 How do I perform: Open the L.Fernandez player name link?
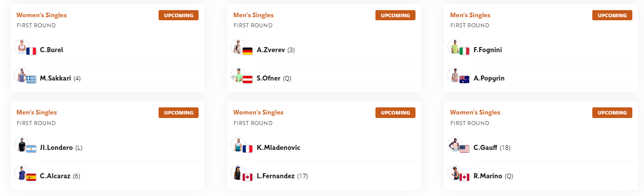click(276, 176)
